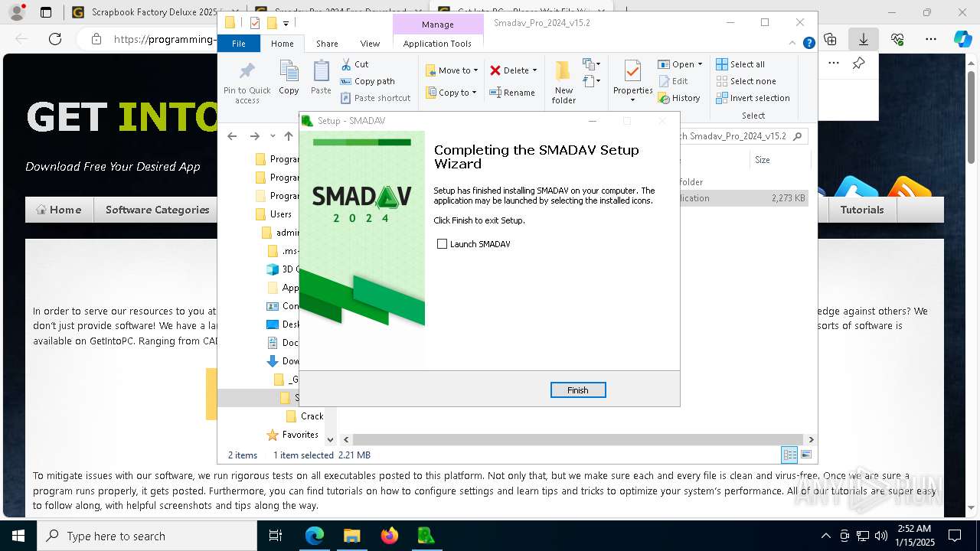Viewport: 980px width, 551px height.
Task: Click Select none in ribbon
Action: pyautogui.click(x=746, y=81)
